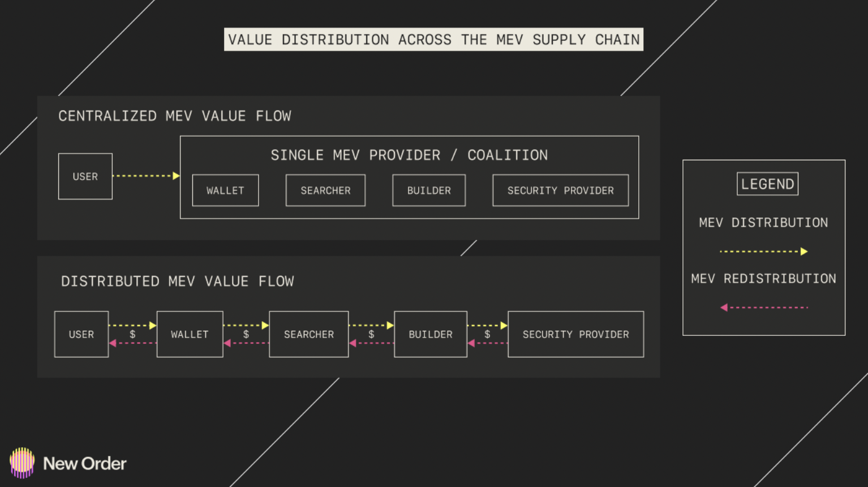Screen dimensions: 868x487
Task: Select the Security Provider box in the coalition
Action: (560, 190)
